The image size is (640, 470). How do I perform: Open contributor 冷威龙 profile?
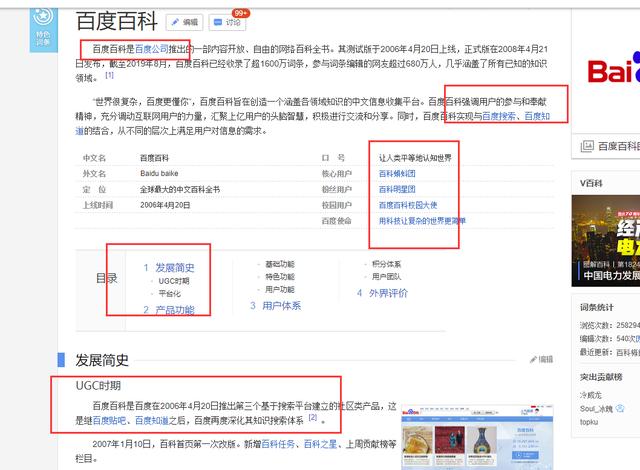591,395
